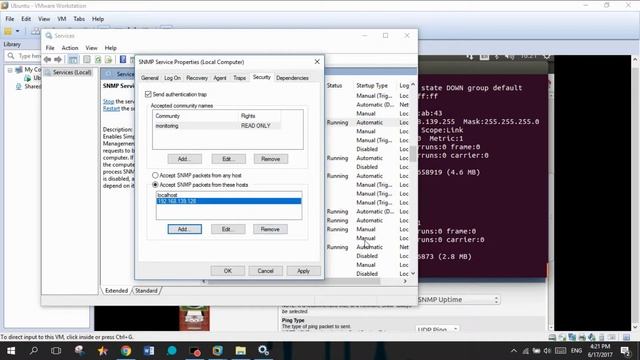Click the recording app icon with red dot on the taskbar
This screenshot has width=640, height=360.
click(195, 351)
